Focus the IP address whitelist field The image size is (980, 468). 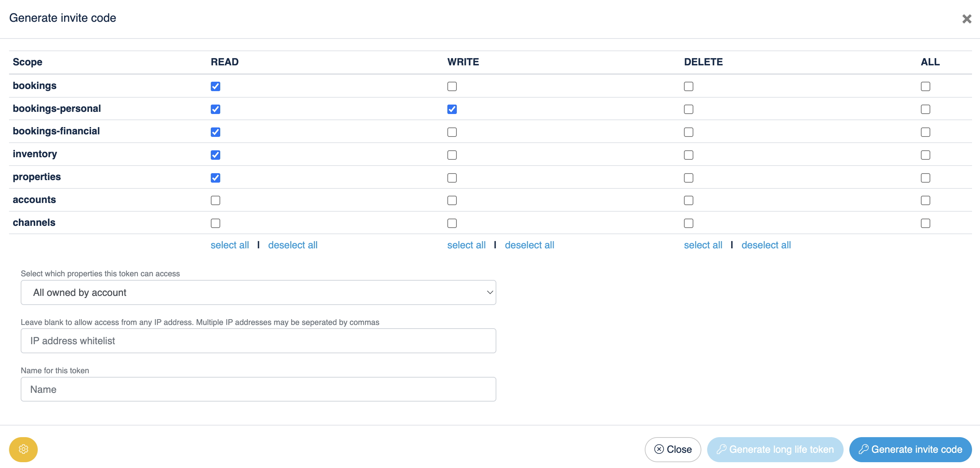[x=258, y=341]
